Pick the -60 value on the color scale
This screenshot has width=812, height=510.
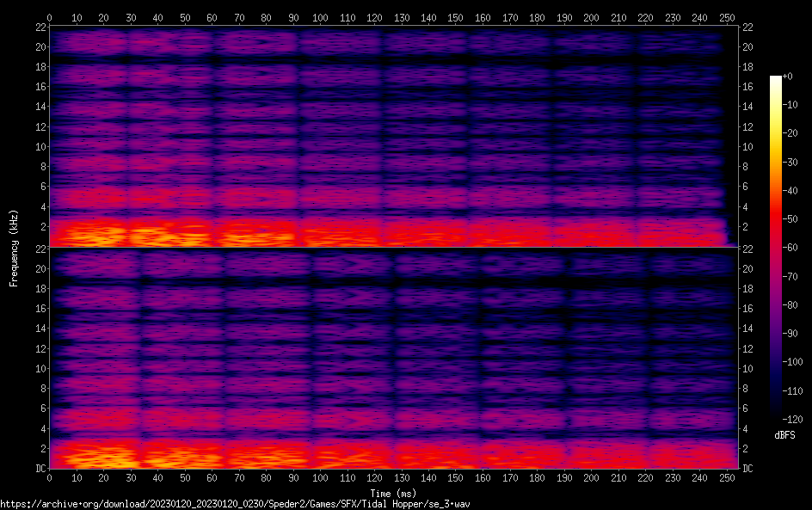[795, 249]
